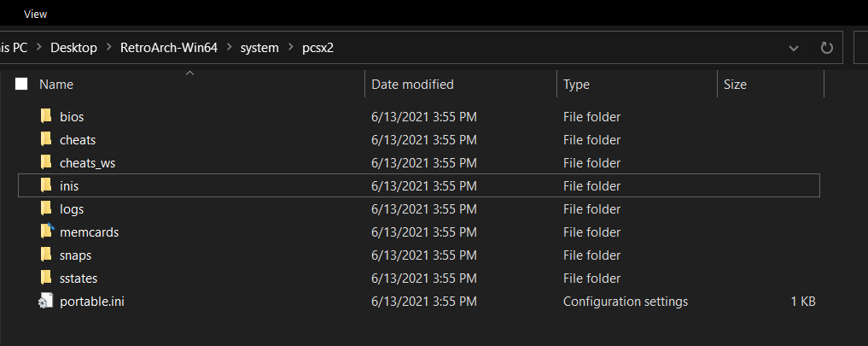Click the memcards folder icon

(x=47, y=232)
